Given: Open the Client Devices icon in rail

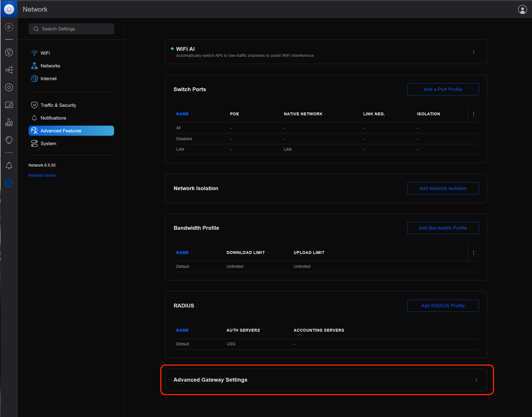Looking at the screenshot, I should tap(9, 105).
